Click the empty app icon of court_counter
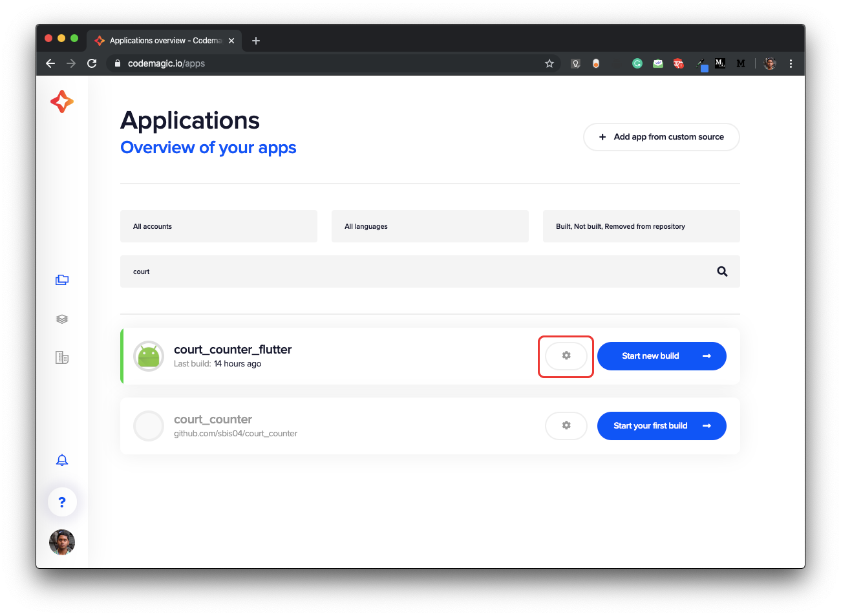Viewport: 841px width, 616px height. click(149, 426)
